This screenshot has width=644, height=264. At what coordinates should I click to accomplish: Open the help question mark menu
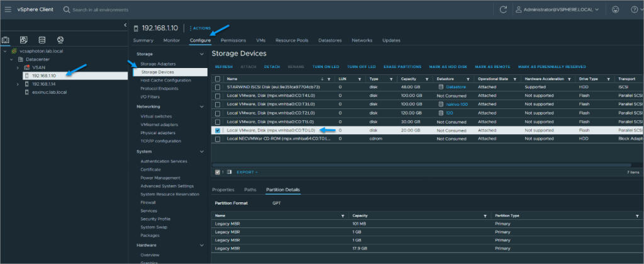(x=635, y=9)
